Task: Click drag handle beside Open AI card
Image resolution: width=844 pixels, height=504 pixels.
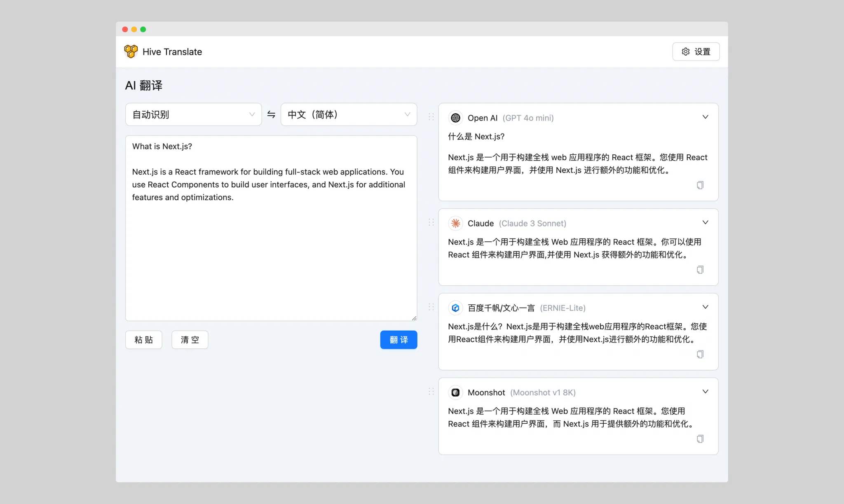Action: (x=431, y=117)
